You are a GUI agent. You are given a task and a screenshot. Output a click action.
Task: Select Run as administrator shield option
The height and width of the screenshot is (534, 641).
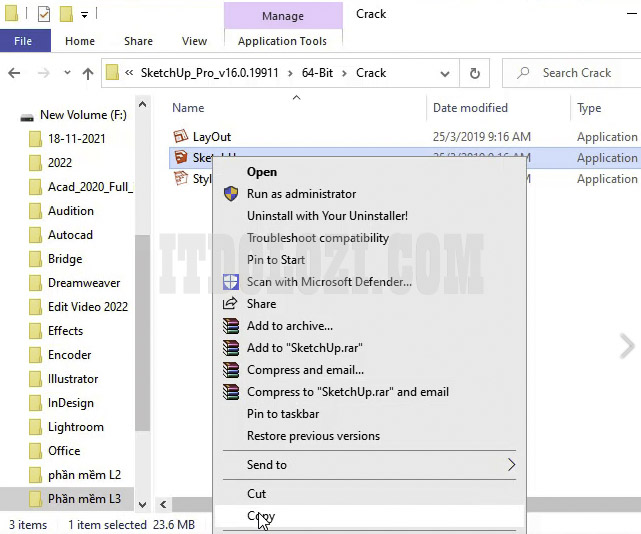click(301, 194)
